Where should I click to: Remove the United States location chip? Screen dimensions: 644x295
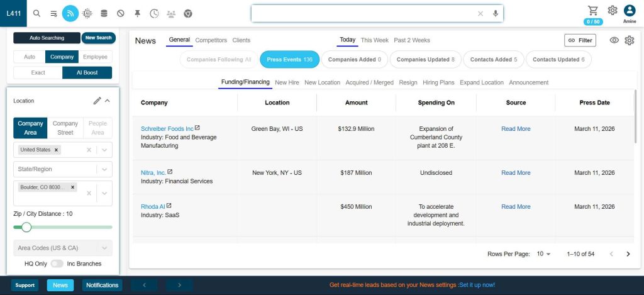[x=56, y=150]
